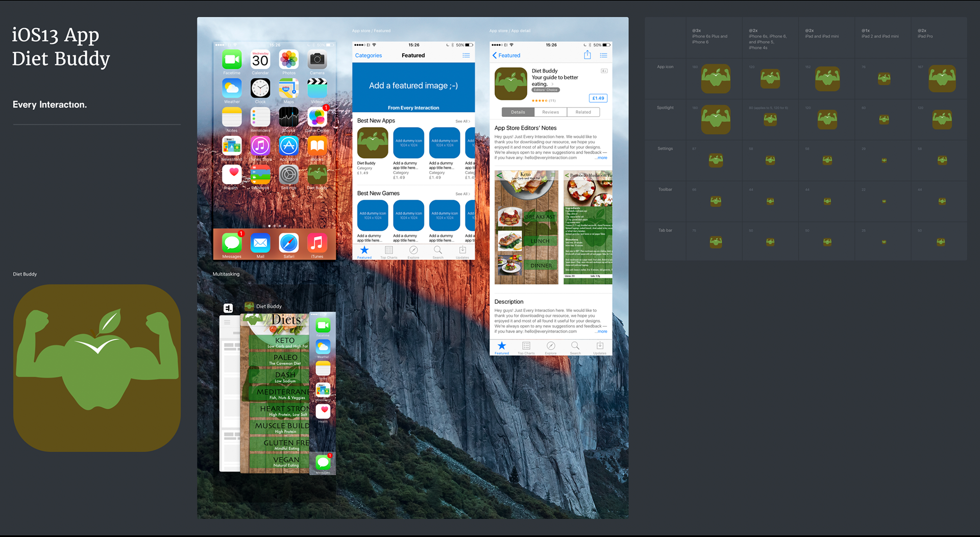Open the iBooks app icon

point(317,146)
